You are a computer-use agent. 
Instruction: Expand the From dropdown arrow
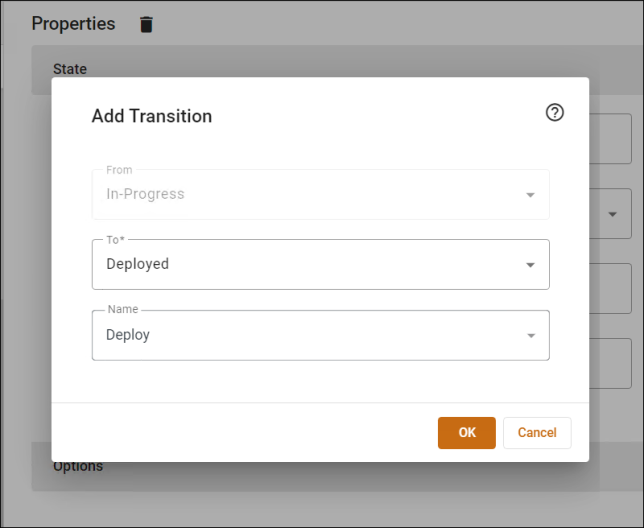click(530, 195)
